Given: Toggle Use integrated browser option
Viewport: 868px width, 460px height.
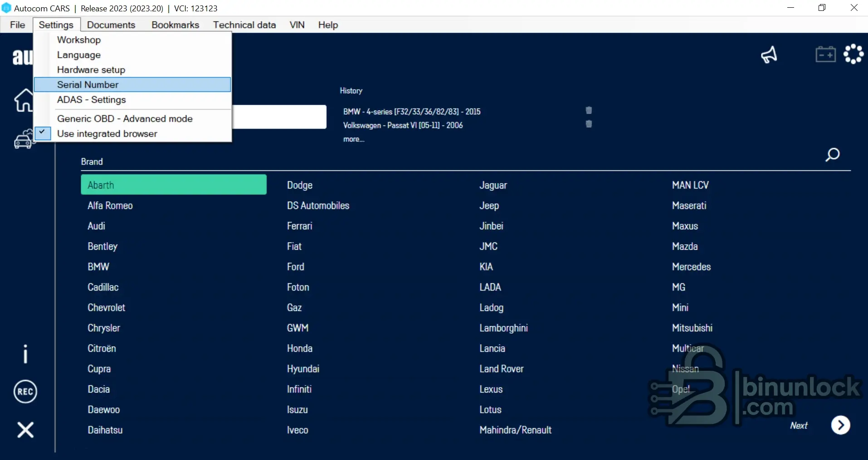Looking at the screenshot, I should tap(107, 134).
